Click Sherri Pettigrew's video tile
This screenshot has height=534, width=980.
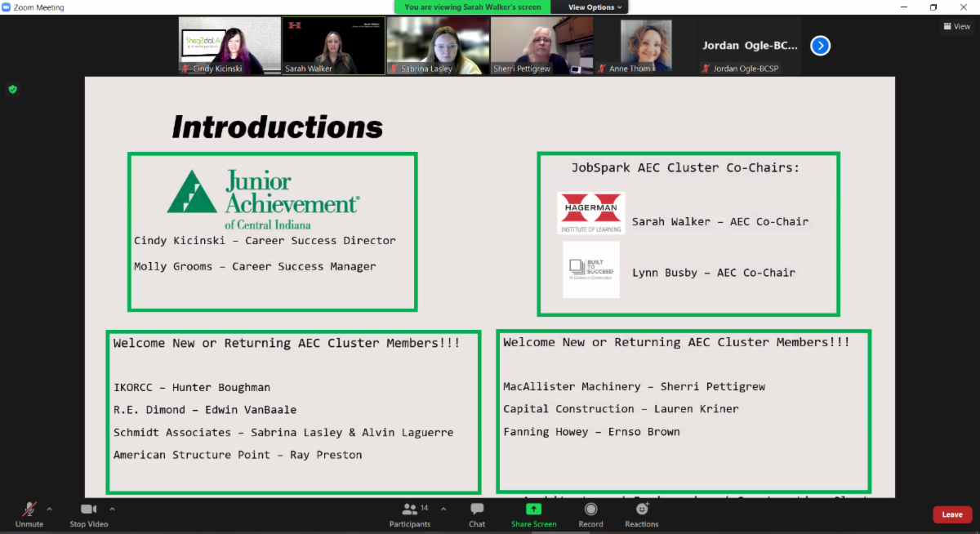[541, 47]
